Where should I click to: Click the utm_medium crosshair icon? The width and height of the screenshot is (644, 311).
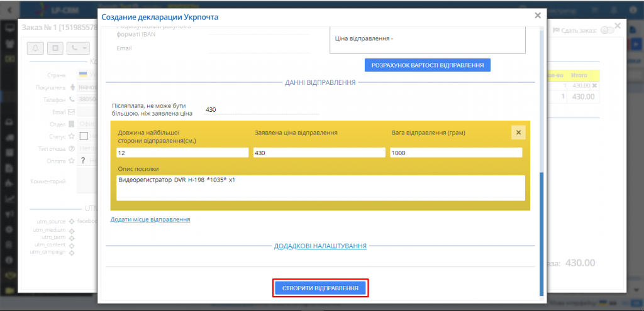(x=72, y=231)
